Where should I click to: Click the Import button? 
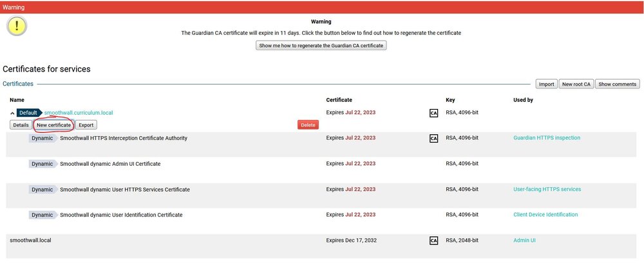click(x=546, y=84)
